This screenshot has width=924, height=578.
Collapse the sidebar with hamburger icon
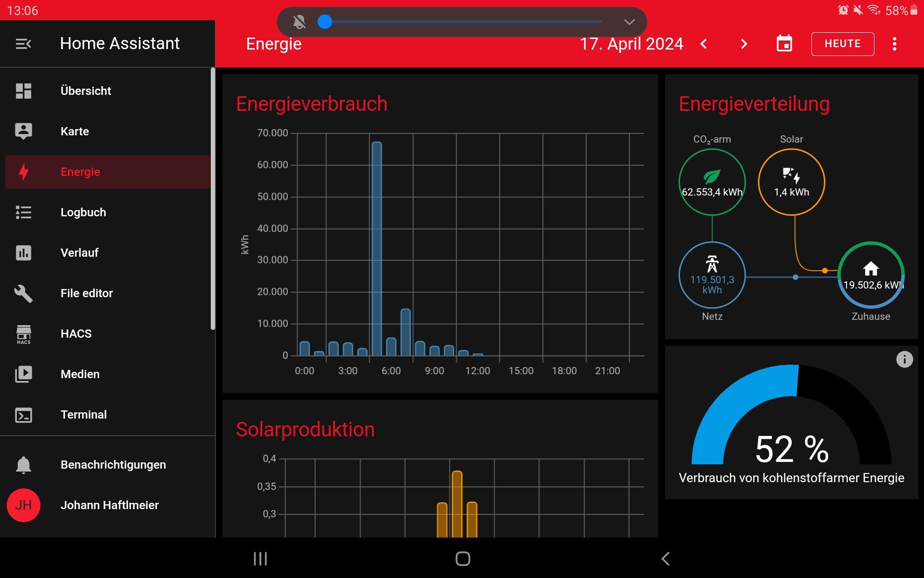[23, 44]
